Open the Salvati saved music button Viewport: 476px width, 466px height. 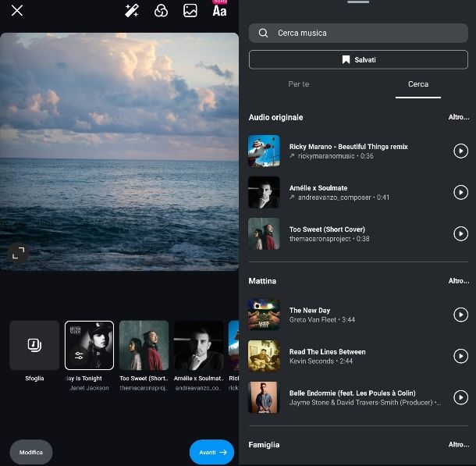358,59
